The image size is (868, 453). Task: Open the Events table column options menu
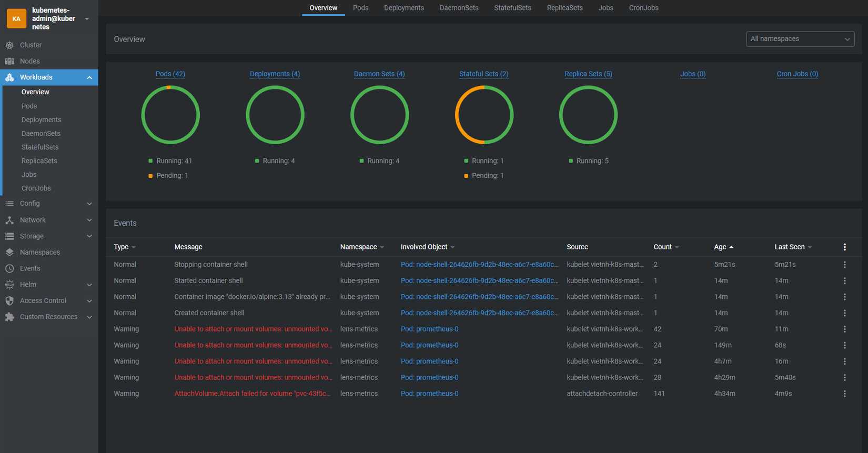point(844,247)
